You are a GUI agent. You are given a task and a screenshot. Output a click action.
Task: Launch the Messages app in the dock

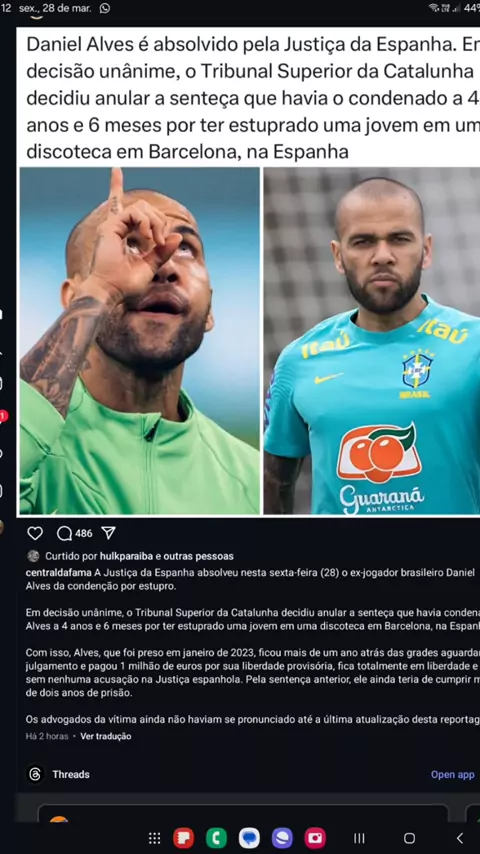[249, 838]
